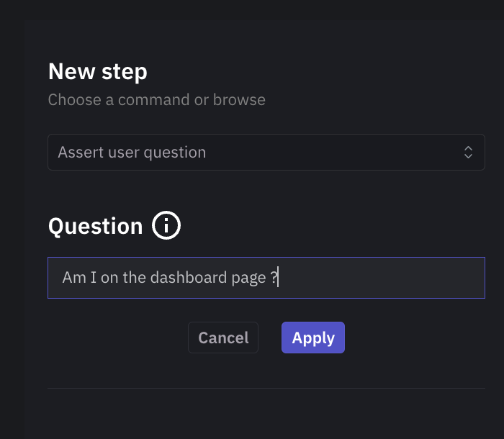Click the New step heading
This screenshot has height=439, width=504.
click(97, 72)
